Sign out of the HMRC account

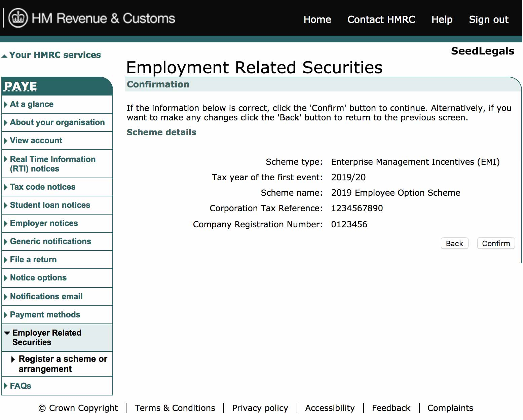tap(488, 20)
